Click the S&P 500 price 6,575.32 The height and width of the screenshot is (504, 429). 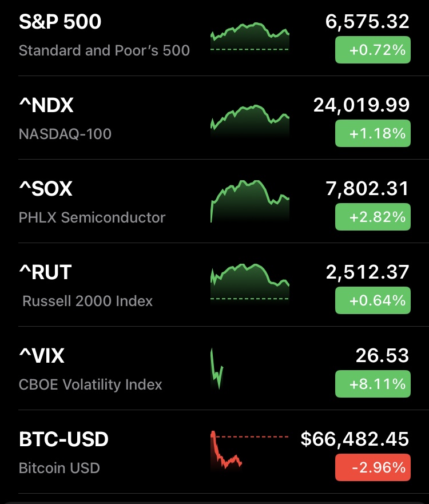[x=367, y=22]
